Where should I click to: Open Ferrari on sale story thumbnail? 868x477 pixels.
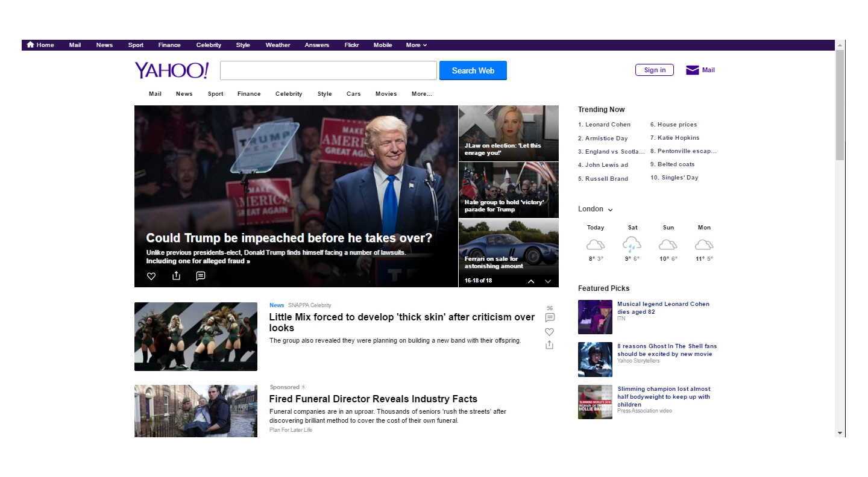tap(509, 246)
